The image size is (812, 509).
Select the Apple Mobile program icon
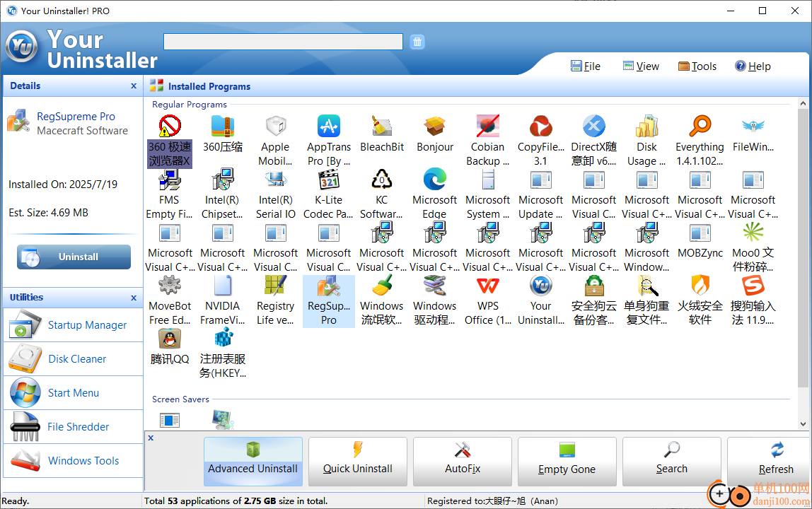click(x=276, y=127)
